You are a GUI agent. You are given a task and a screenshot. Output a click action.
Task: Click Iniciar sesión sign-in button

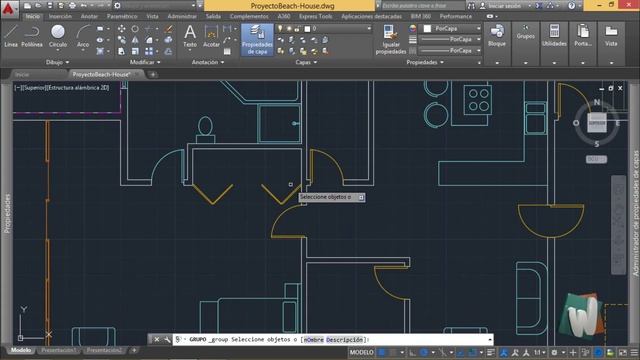tap(504, 6)
